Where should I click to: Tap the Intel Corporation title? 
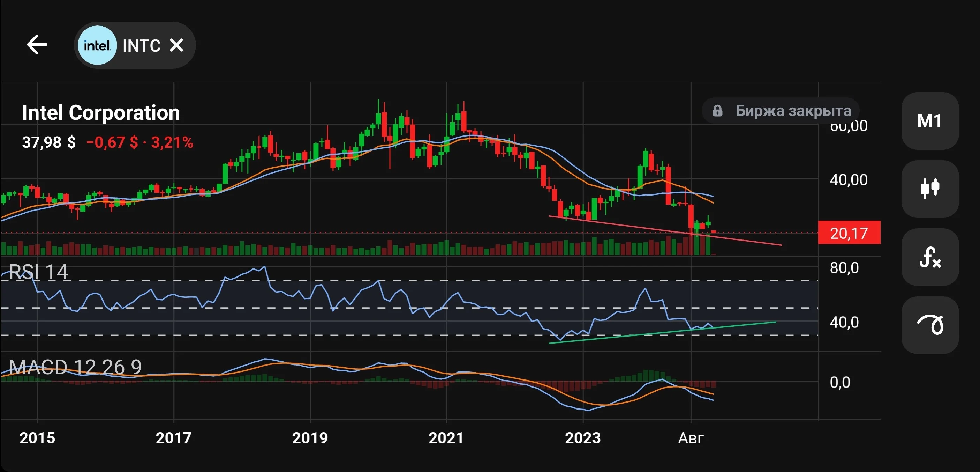[101, 113]
